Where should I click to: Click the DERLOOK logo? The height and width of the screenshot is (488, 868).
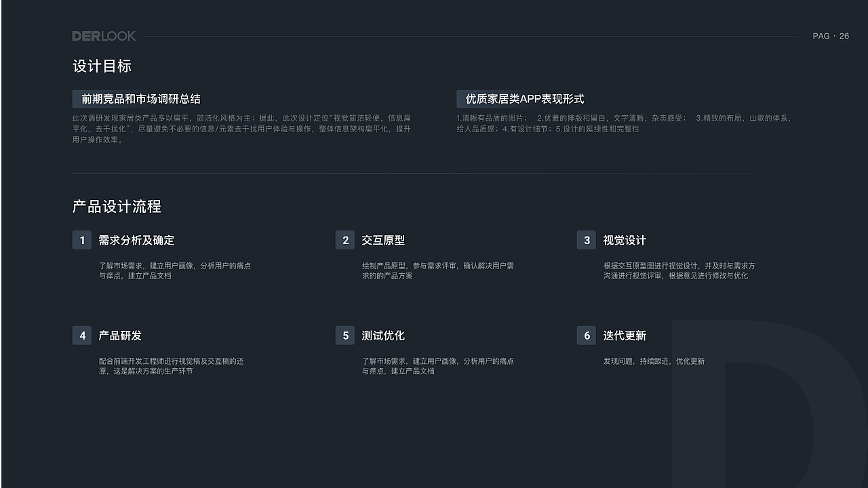point(103,36)
